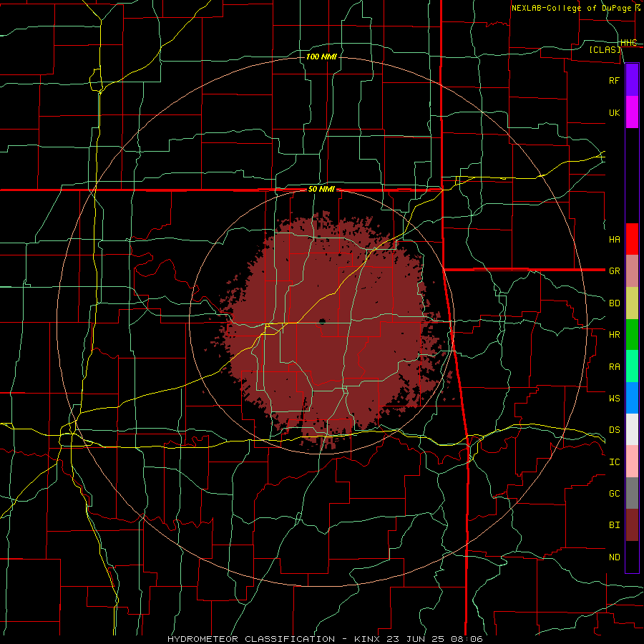Image resolution: width=644 pixels, height=644 pixels.
Task: Select the light green RA swatch
Action: tap(632, 366)
